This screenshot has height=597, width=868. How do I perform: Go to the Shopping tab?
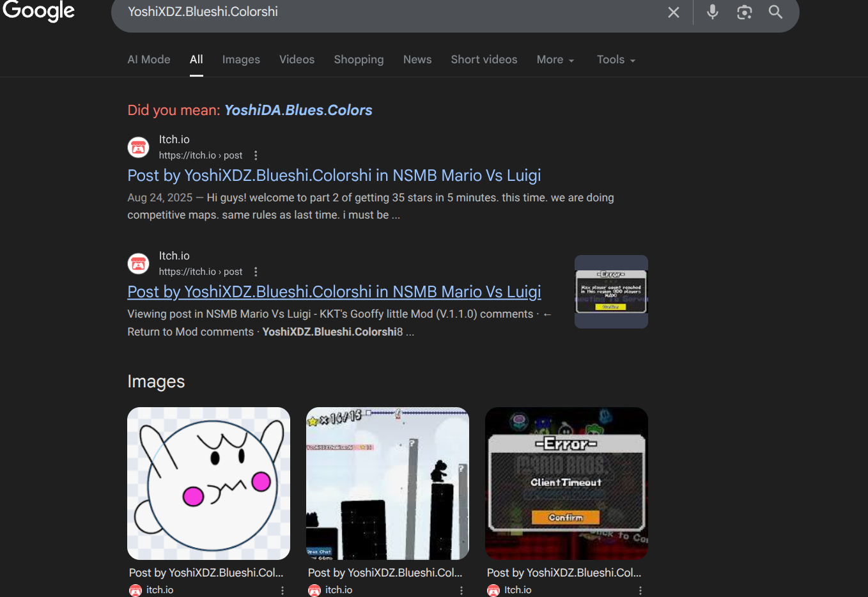[359, 59]
